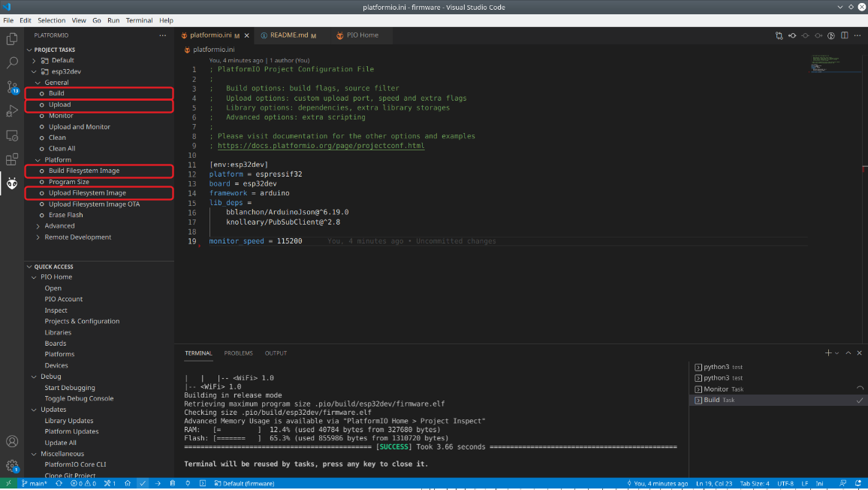Collapse the PIO Home group
Image resolution: width=868 pixels, height=490 pixels.
[x=34, y=277]
